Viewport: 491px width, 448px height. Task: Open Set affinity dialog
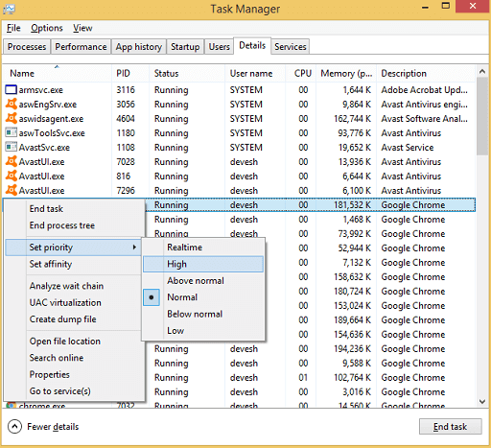point(73,264)
